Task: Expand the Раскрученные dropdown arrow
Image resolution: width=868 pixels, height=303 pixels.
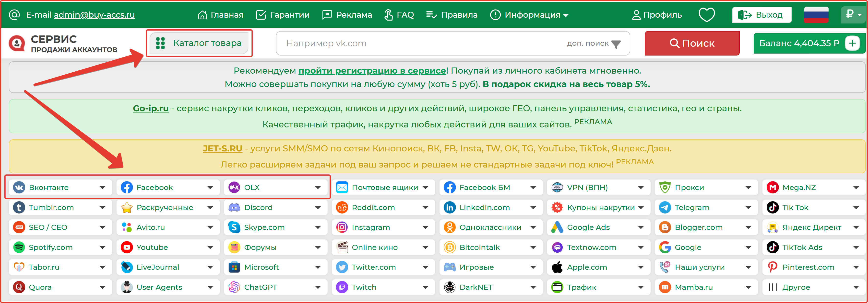Action: pos(210,207)
